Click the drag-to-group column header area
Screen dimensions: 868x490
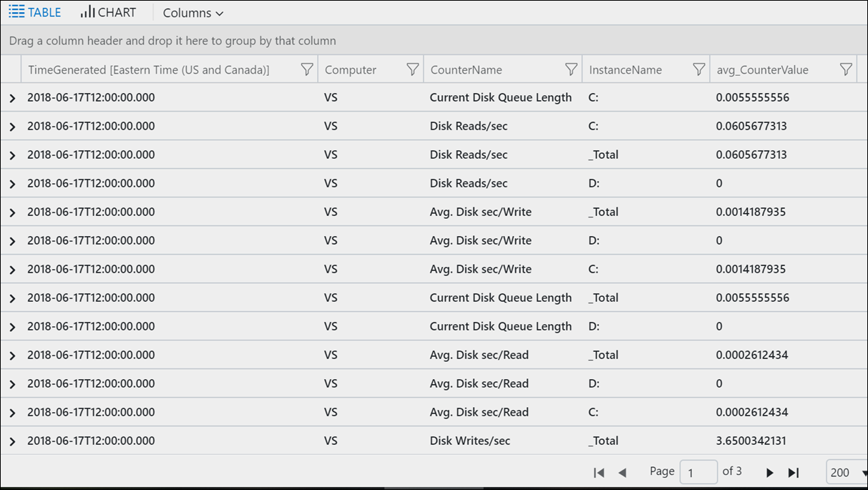(434, 41)
